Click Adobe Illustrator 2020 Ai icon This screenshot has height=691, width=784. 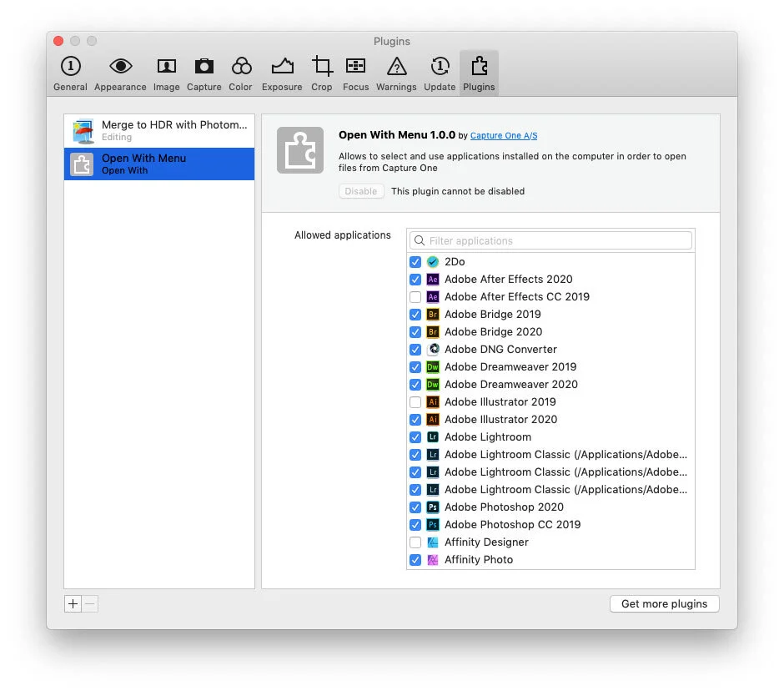click(433, 419)
